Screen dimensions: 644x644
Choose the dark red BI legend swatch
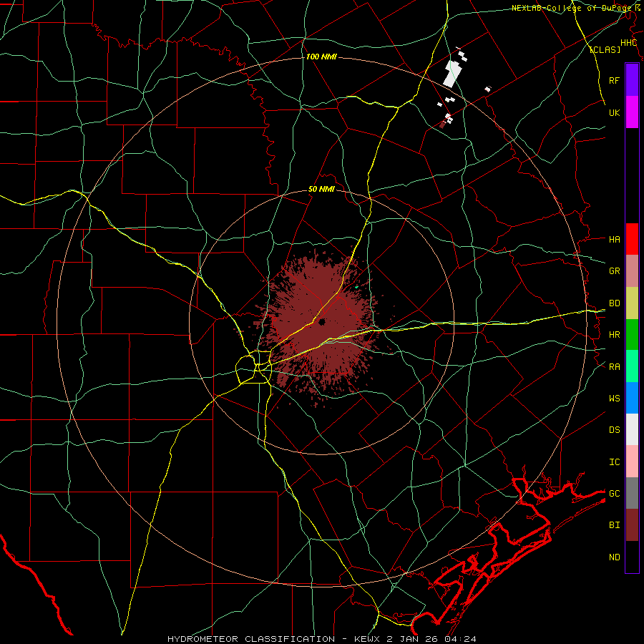coord(632,525)
